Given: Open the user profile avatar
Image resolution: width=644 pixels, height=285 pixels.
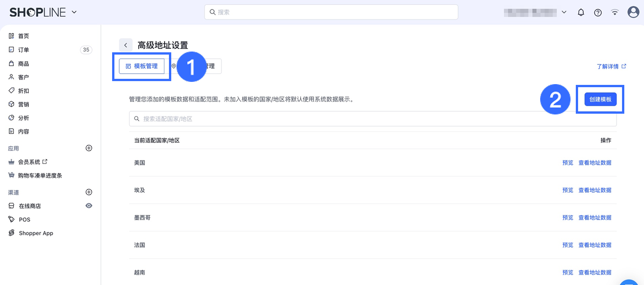Looking at the screenshot, I should coord(633,12).
